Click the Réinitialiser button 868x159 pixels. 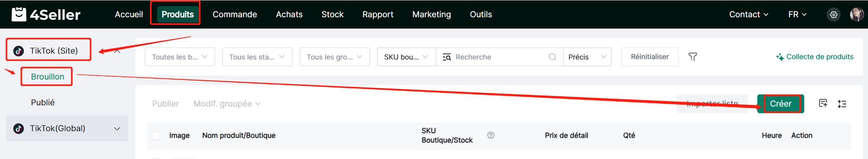click(649, 57)
